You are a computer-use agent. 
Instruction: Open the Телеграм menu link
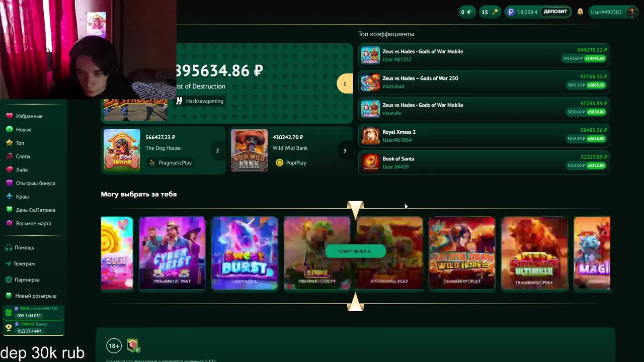24,263
